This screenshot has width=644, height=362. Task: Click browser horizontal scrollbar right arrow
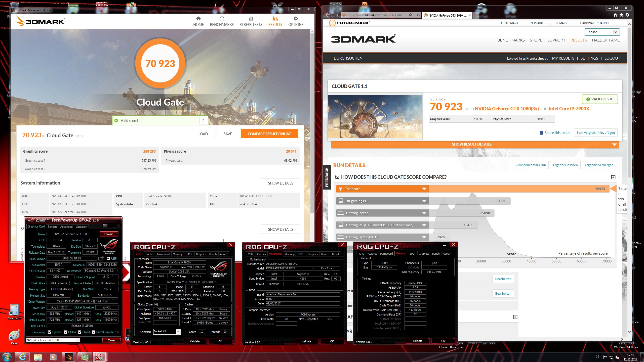(x=622, y=339)
